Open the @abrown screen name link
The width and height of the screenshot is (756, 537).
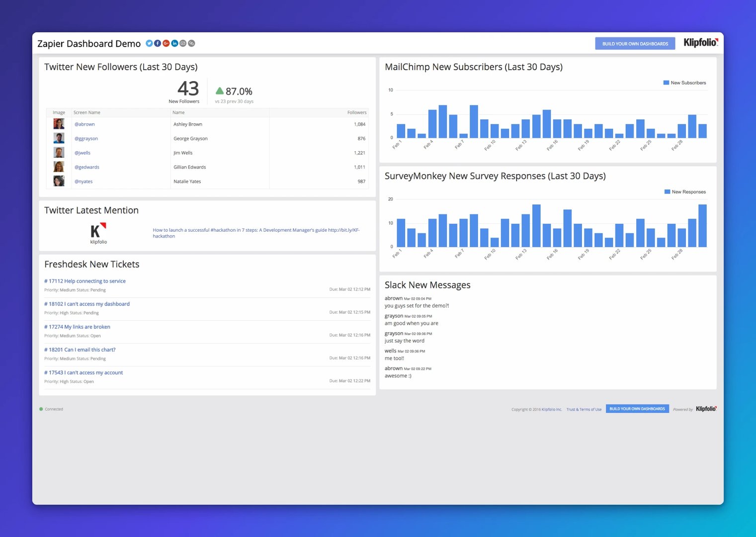tap(84, 124)
